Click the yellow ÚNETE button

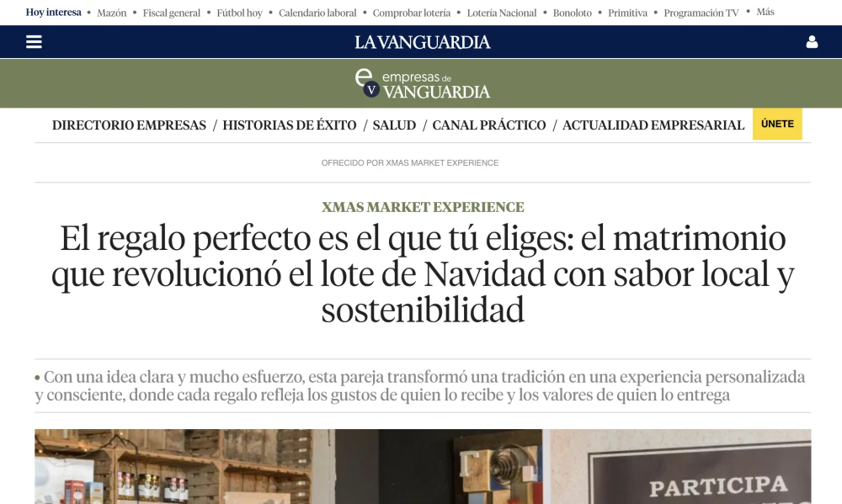(x=777, y=124)
